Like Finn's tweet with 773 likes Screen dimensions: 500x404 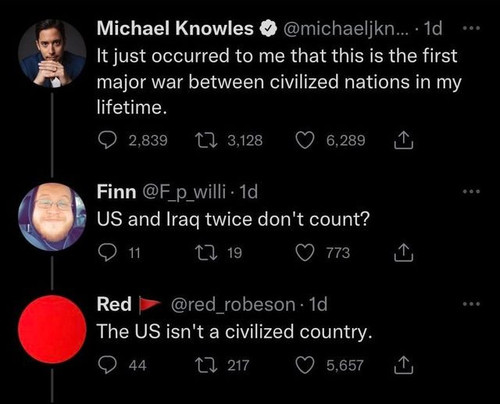[x=305, y=253]
